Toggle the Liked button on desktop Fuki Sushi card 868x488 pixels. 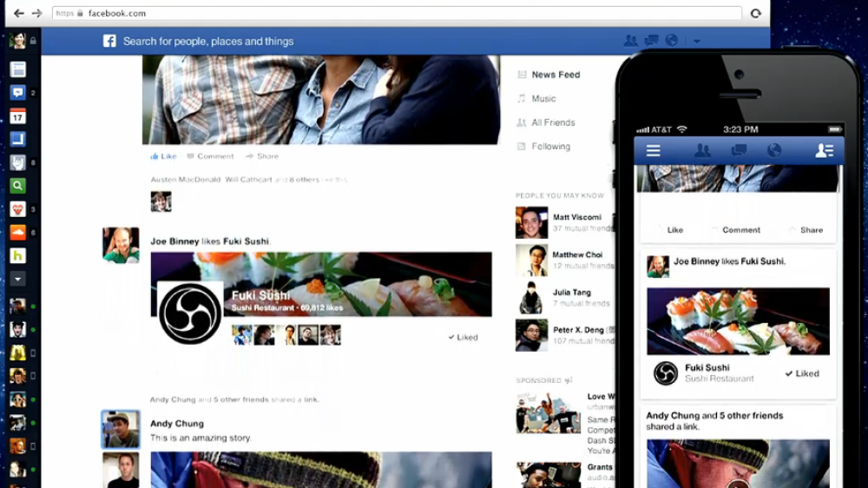coord(463,337)
